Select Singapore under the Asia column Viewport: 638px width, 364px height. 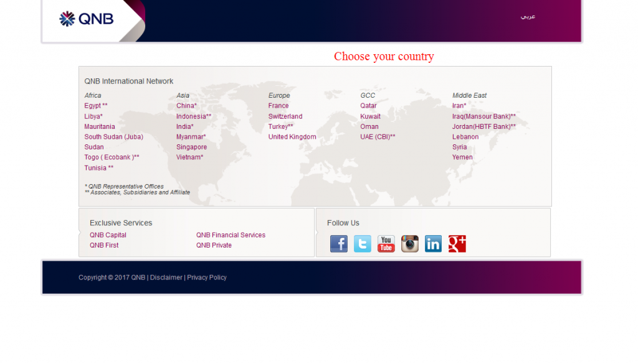click(x=191, y=147)
